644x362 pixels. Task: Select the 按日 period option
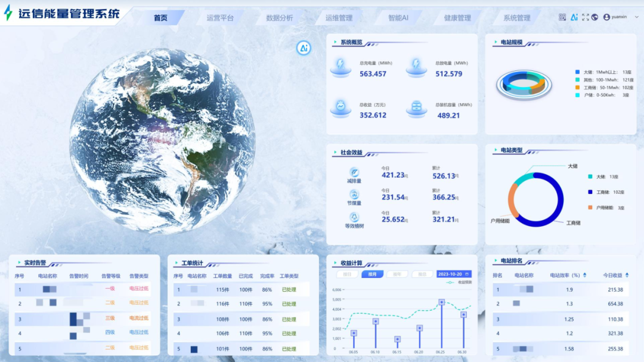coord(347,274)
